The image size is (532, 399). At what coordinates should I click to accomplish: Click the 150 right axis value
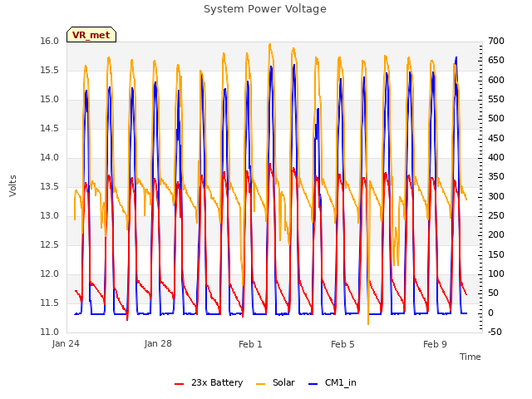pos(496,254)
